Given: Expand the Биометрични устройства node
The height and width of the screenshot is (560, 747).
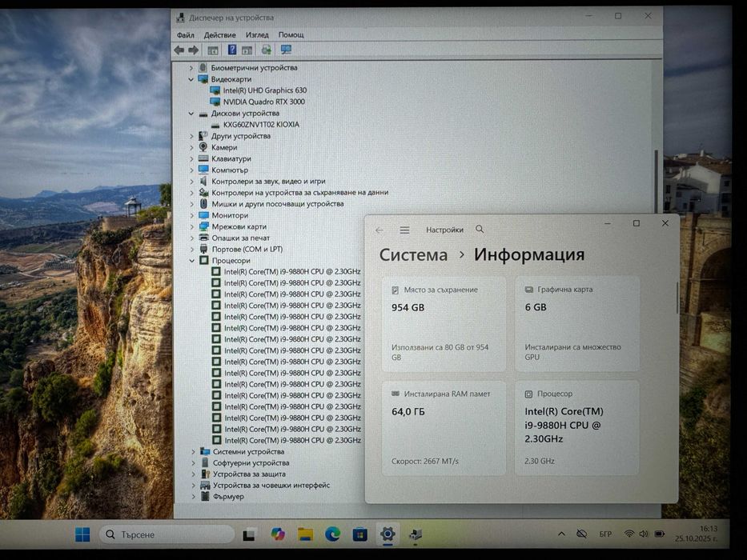Looking at the screenshot, I should (191, 68).
